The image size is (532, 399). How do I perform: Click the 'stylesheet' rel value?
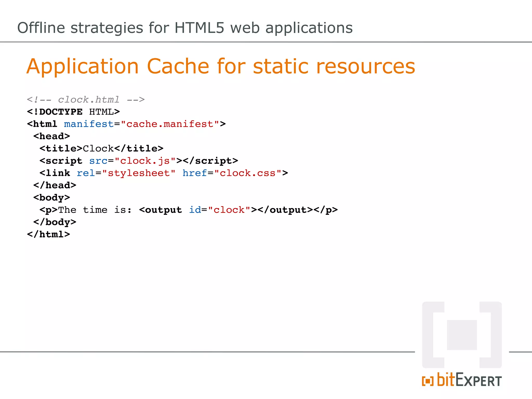(139, 173)
